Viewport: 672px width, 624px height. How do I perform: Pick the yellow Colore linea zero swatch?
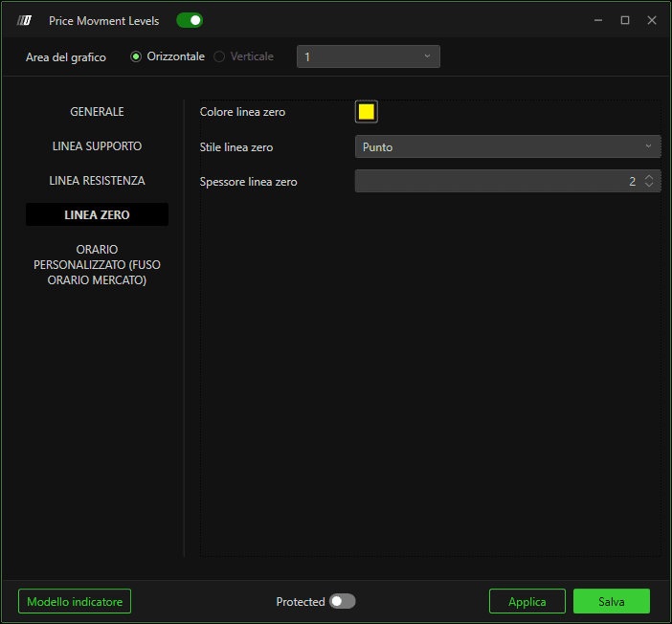tap(367, 112)
